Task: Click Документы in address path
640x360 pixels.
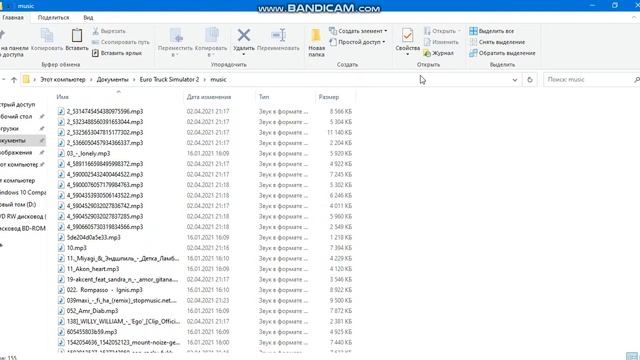Action: [x=112, y=80]
